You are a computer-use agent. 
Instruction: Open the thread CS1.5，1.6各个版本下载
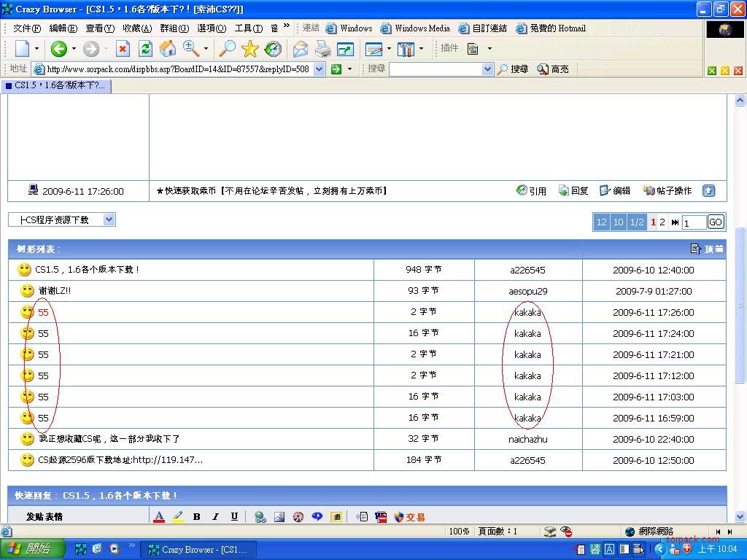point(88,270)
